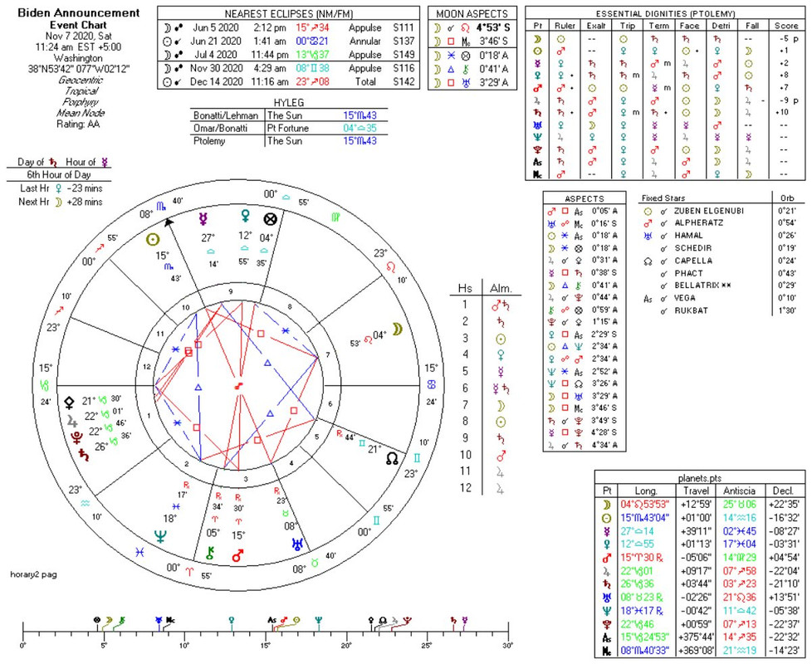Select the 'Alm.' column header

(x=501, y=288)
